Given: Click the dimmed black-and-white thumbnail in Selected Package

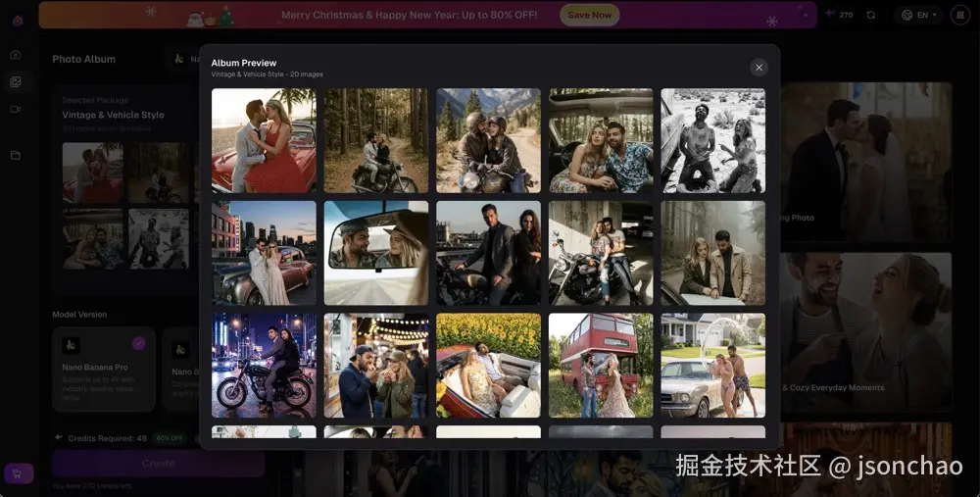Looking at the screenshot, I should click(158, 239).
